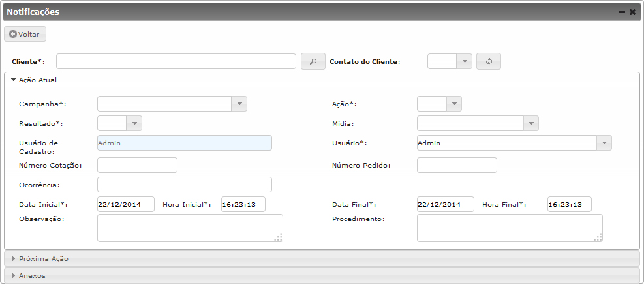Viewport: 644px width, 287px height.
Task: Focus the Cliente input field
Action: [x=176, y=61]
